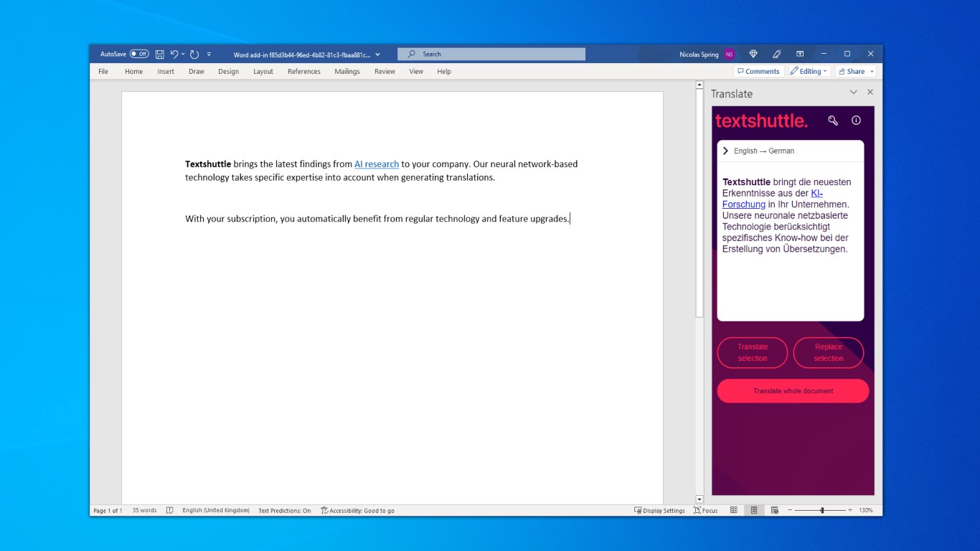Open the Editing mode dropdown

click(809, 71)
